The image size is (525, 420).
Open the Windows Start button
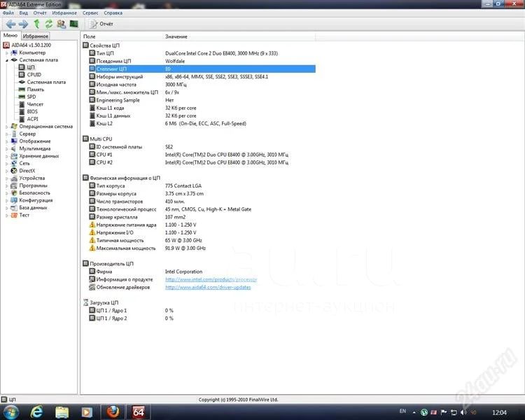point(10,412)
